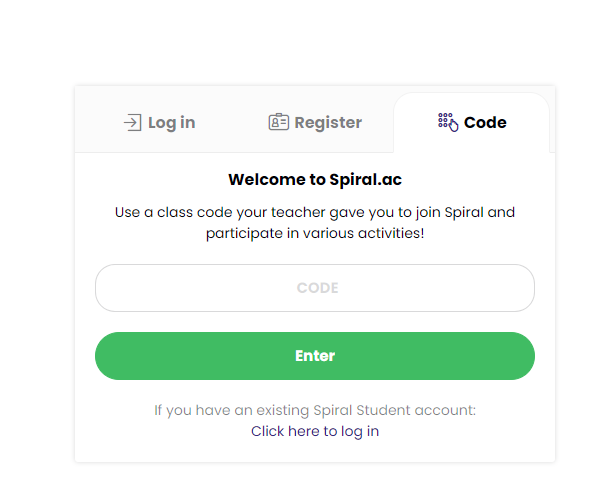The width and height of the screenshot is (609, 501).
Task: Select the Code tab
Action: point(472,123)
